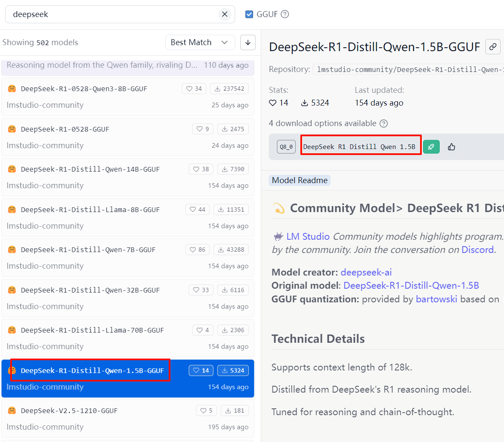The height and width of the screenshot is (442, 504).
Task: Click the likes badge showing 9
Action: pyautogui.click(x=203, y=129)
